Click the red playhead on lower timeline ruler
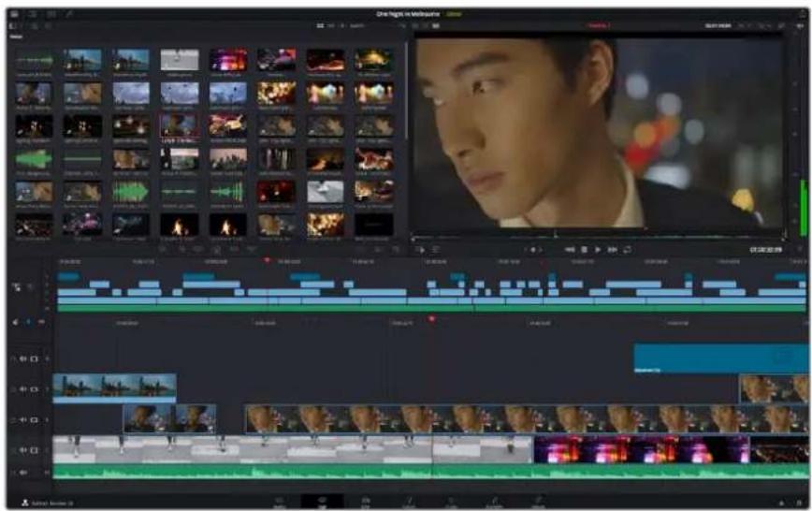This screenshot has width=812, height=511. 431,319
